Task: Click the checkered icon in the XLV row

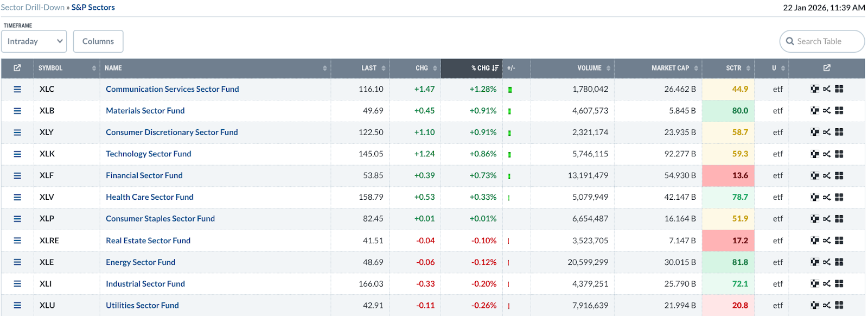Action: click(814, 197)
